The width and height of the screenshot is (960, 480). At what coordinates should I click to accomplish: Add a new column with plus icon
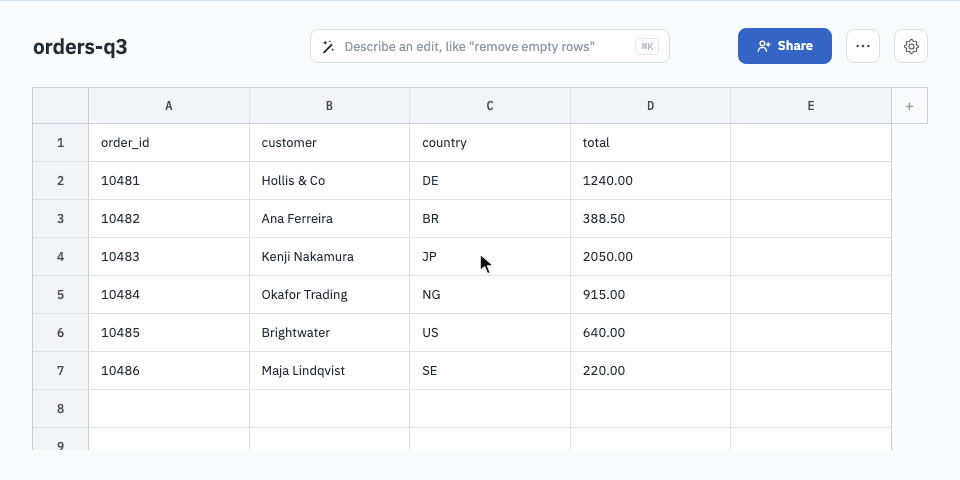click(x=909, y=106)
